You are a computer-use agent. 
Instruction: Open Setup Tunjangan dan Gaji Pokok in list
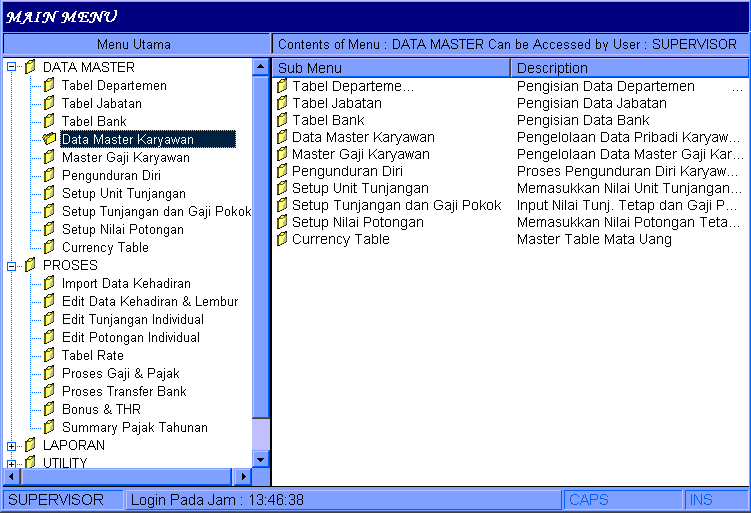(397, 205)
